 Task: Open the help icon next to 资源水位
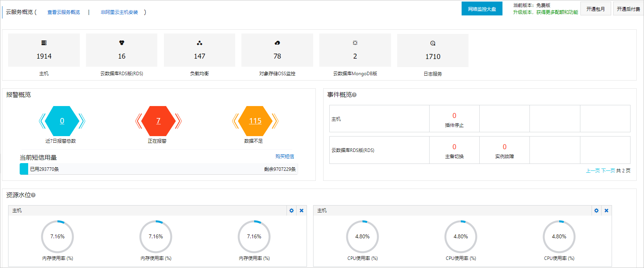coord(33,195)
